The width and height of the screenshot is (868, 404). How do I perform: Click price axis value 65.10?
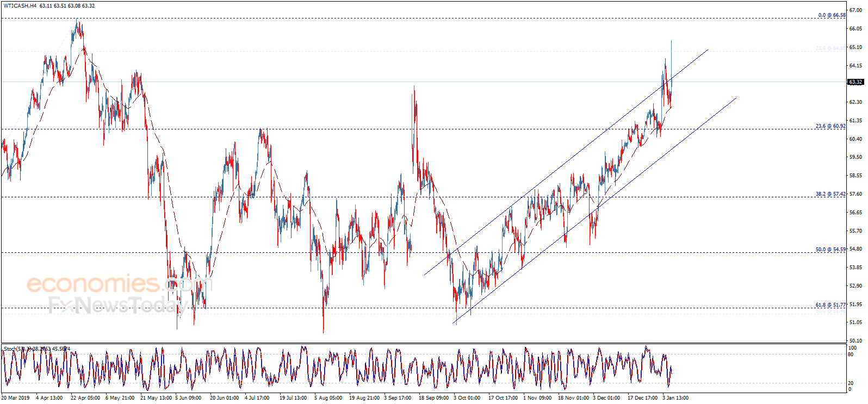855,47
